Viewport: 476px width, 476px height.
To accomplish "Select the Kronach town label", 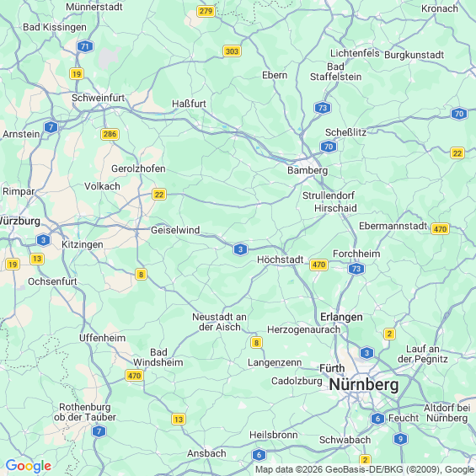I will 439,8.
